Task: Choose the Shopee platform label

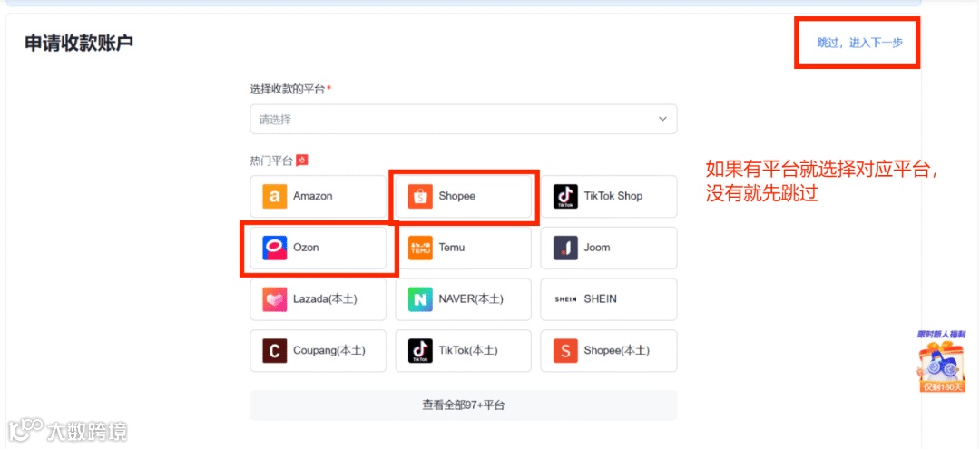Action: click(x=456, y=196)
